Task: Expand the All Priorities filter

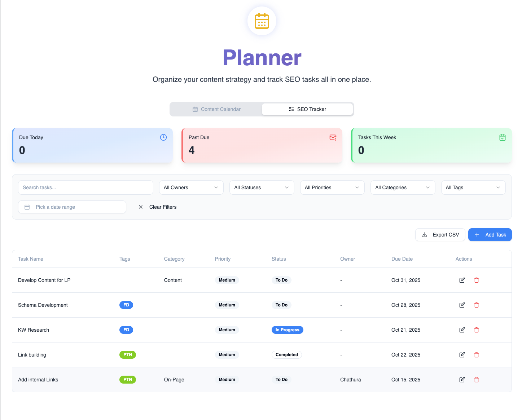Action: tap(332, 187)
